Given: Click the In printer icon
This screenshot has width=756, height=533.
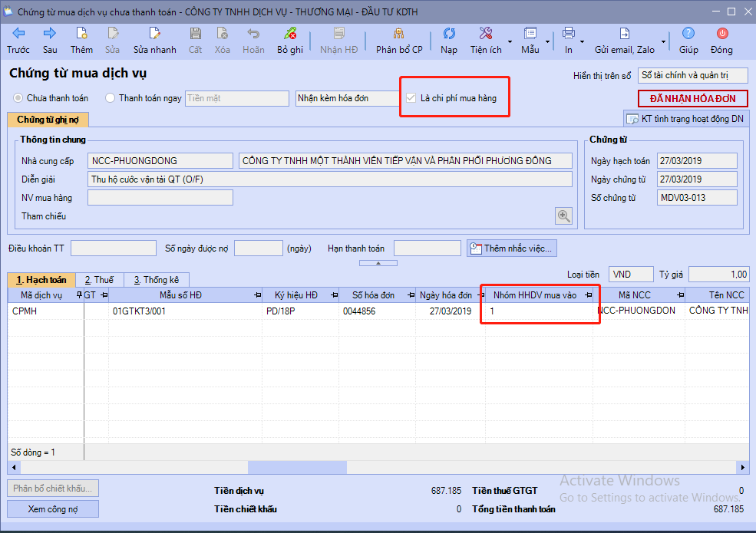Looking at the screenshot, I should (x=569, y=34).
